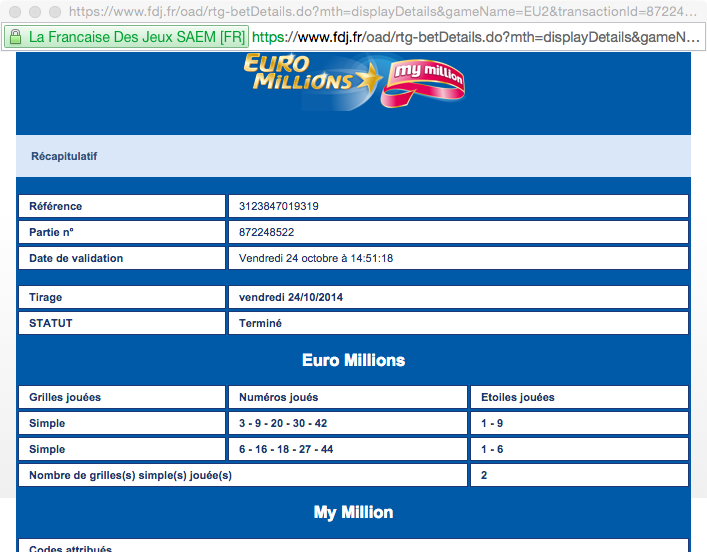
Task: Click the Euro Millions section heading
Action: [x=354, y=360]
